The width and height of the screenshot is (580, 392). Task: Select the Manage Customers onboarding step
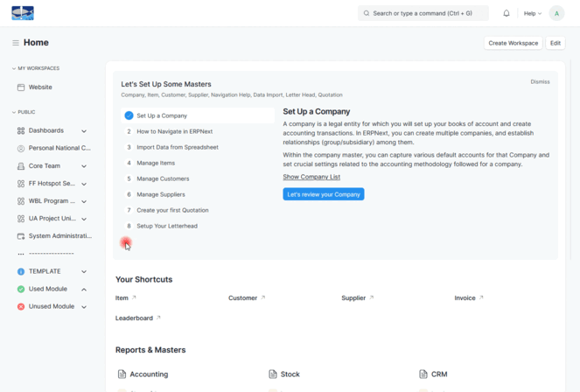click(x=163, y=178)
